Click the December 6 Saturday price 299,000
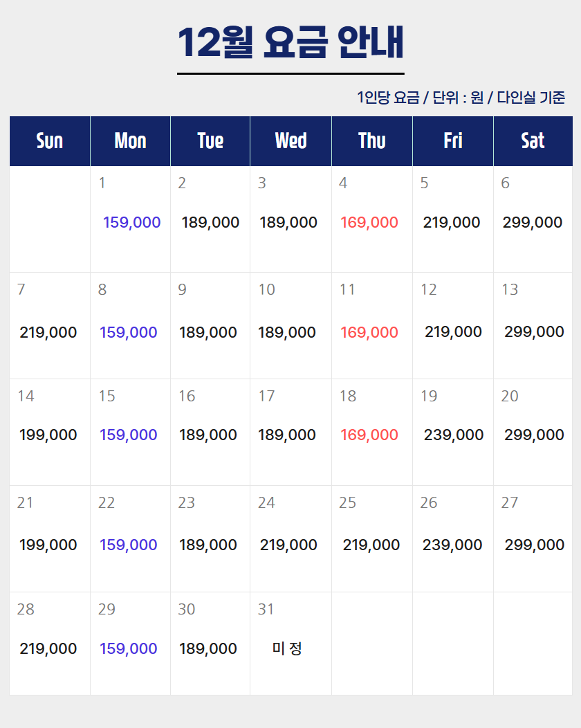The height and width of the screenshot is (728, 581). (533, 222)
